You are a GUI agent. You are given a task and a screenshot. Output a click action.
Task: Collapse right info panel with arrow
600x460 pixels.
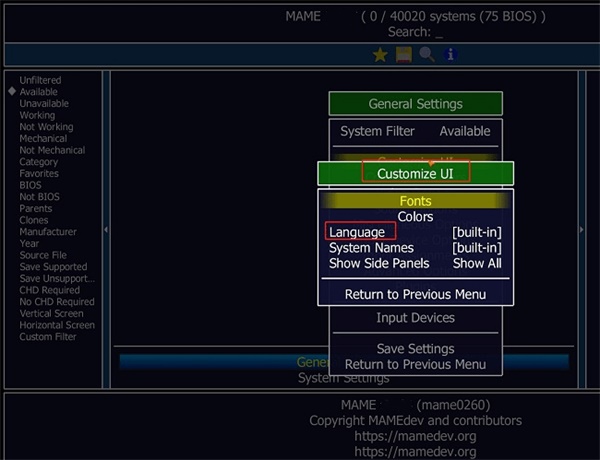point(583,229)
